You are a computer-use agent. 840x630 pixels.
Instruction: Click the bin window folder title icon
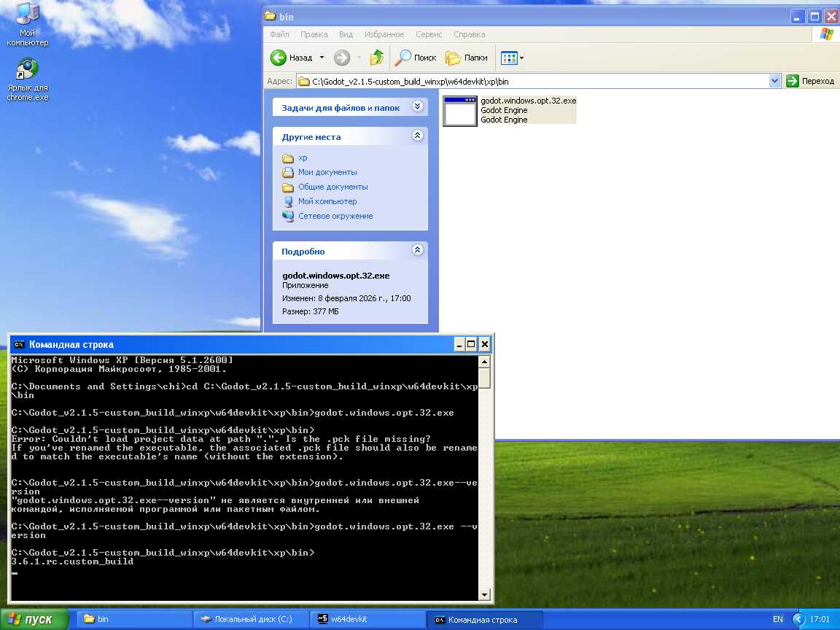click(x=271, y=17)
